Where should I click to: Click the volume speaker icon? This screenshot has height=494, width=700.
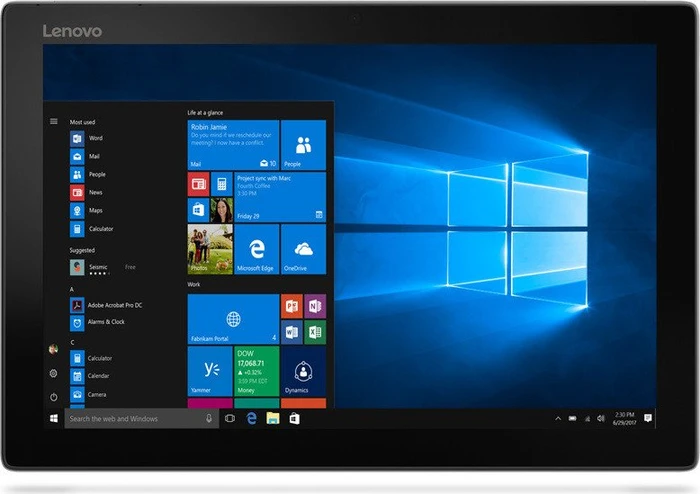click(x=601, y=419)
